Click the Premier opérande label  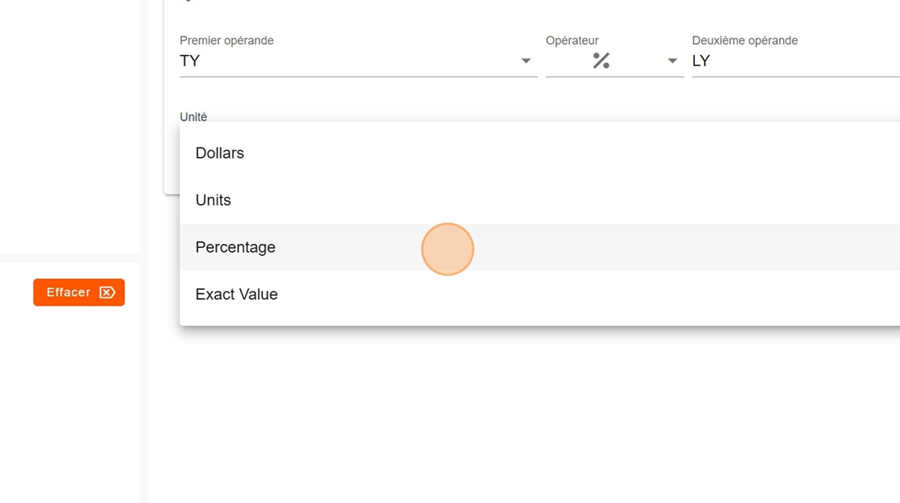click(x=226, y=41)
